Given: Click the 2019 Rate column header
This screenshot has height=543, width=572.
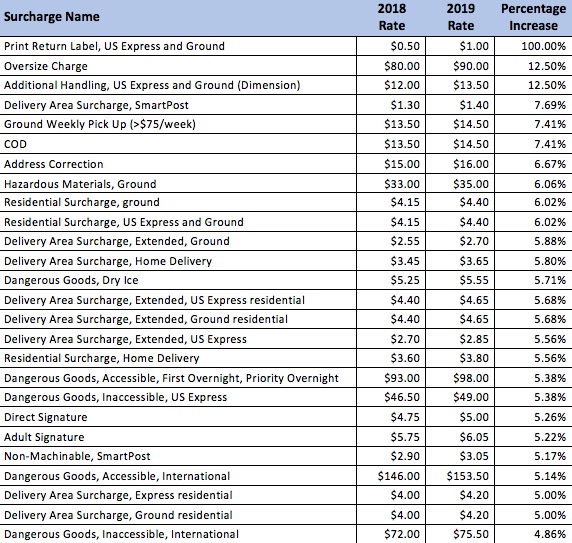Looking at the screenshot, I should coord(460,18).
